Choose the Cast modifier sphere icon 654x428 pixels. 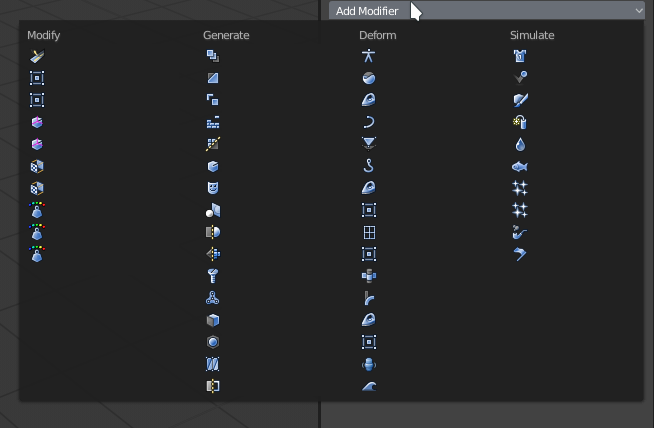[x=369, y=78]
